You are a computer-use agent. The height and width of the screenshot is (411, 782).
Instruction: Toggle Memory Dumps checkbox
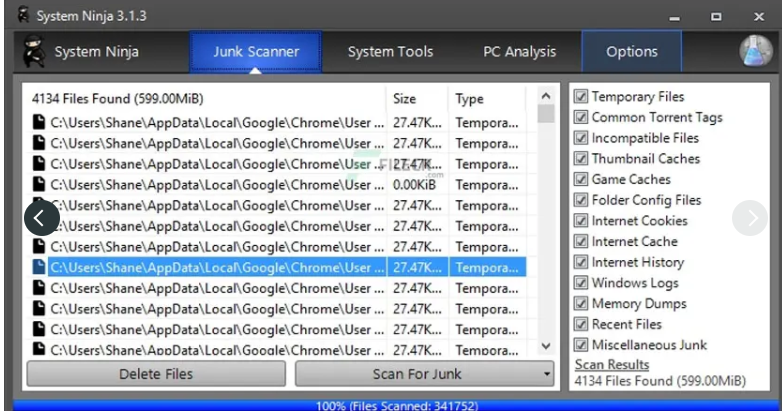pyautogui.click(x=581, y=303)
